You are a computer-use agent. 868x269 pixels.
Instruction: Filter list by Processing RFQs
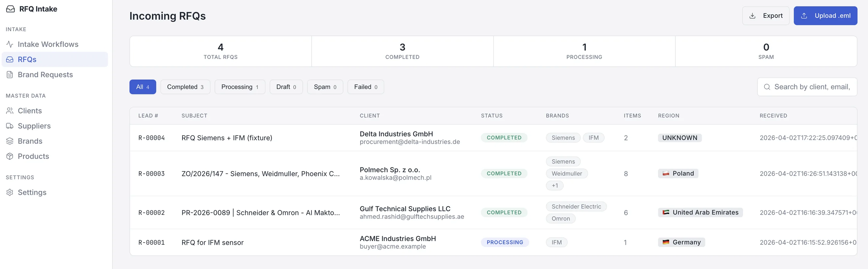tap(240, 87)
